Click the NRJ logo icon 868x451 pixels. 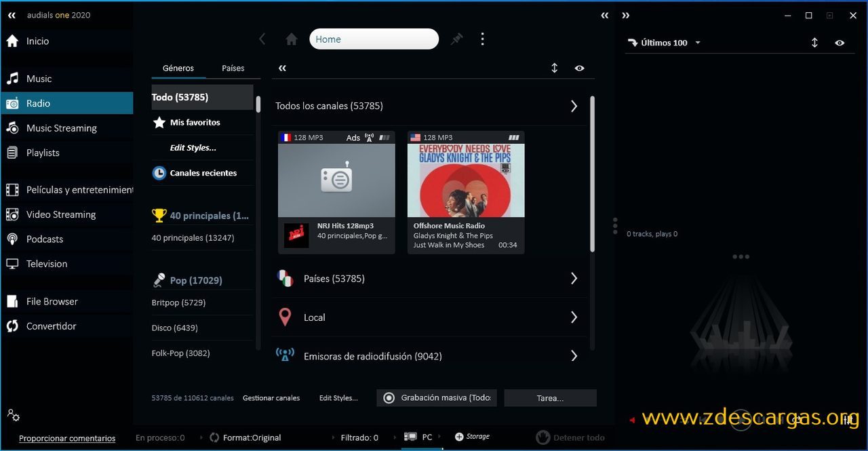296,235
